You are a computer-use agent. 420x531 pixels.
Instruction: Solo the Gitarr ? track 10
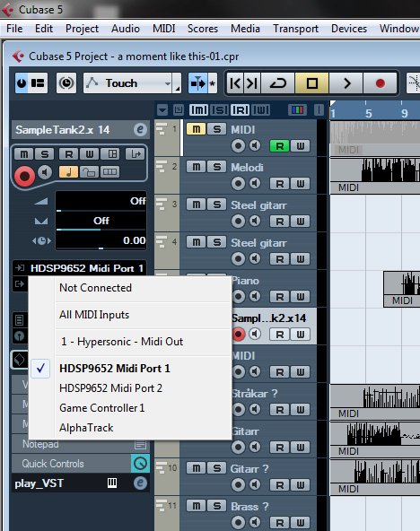click(217, 468)
